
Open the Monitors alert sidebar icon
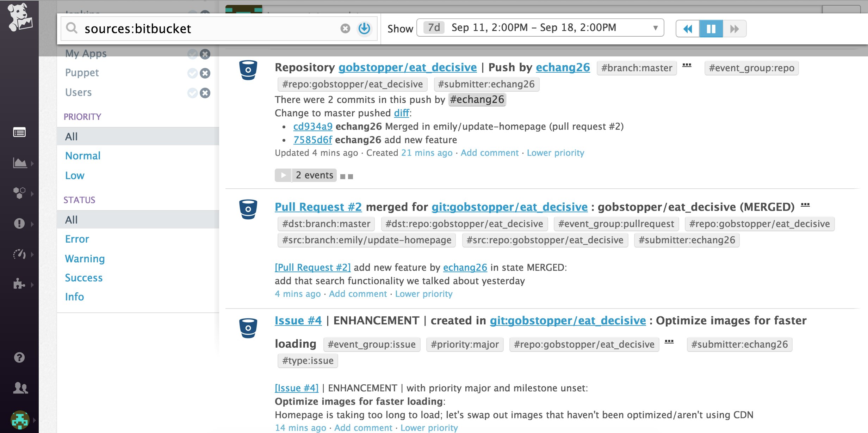19,224
